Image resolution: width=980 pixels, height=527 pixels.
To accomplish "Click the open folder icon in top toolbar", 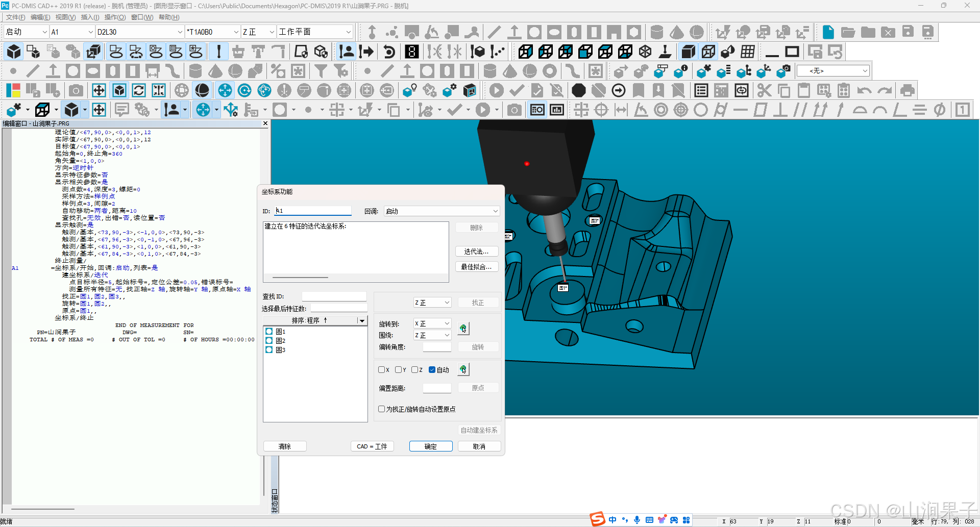I will (848, 32).
